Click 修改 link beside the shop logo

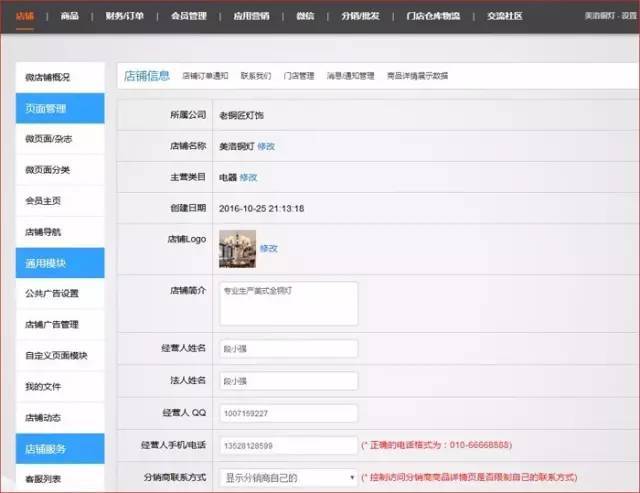tap(269, 248)
